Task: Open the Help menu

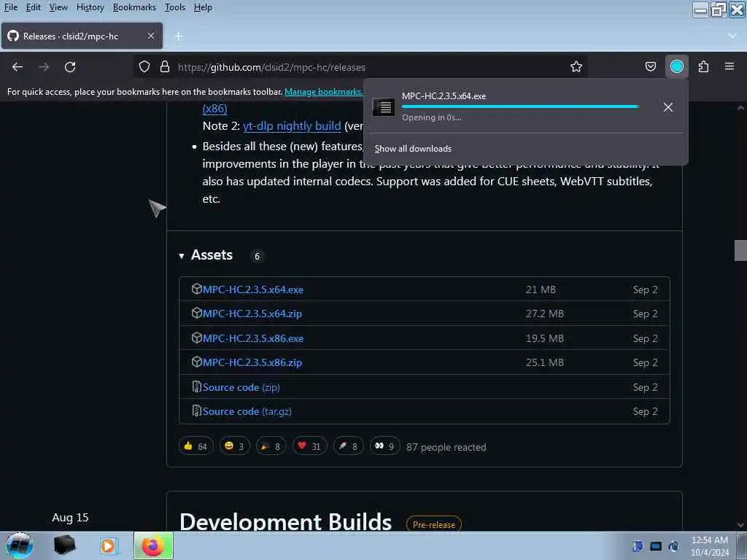Action: point(203,7)
